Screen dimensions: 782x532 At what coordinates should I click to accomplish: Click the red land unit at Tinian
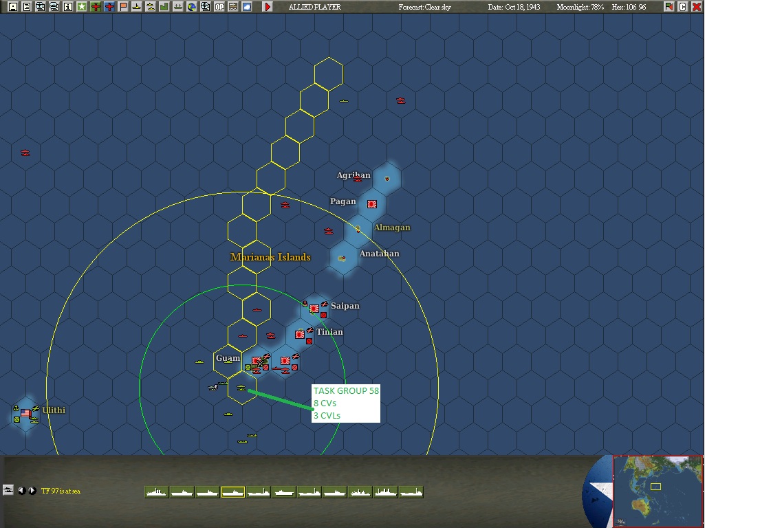click(x=309, y=342)
